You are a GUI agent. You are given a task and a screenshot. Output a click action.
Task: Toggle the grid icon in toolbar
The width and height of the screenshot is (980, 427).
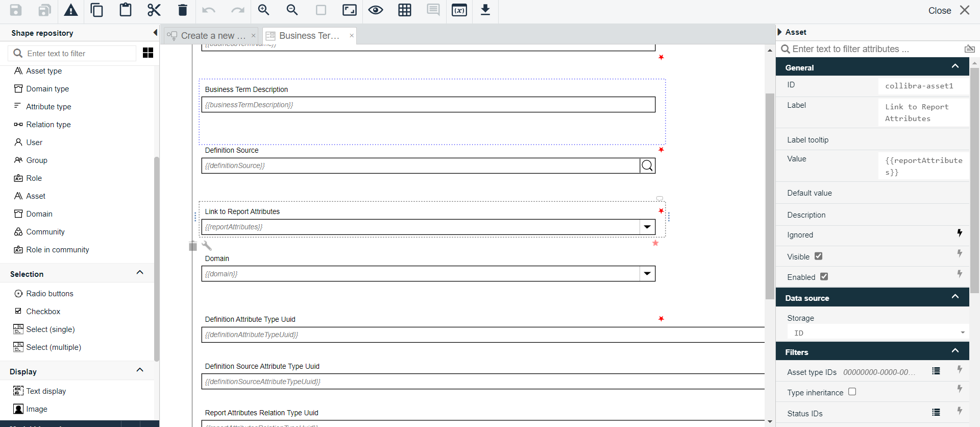[x=405, y=10]
